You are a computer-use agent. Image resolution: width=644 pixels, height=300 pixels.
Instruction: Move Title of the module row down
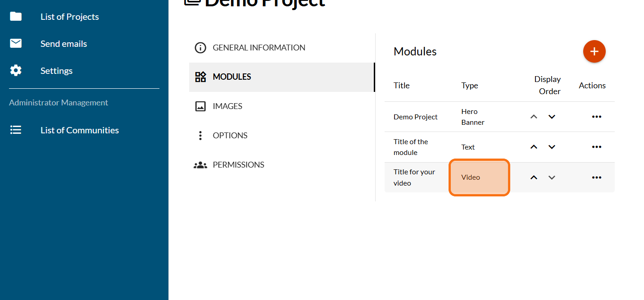click(x=552, y=147)
